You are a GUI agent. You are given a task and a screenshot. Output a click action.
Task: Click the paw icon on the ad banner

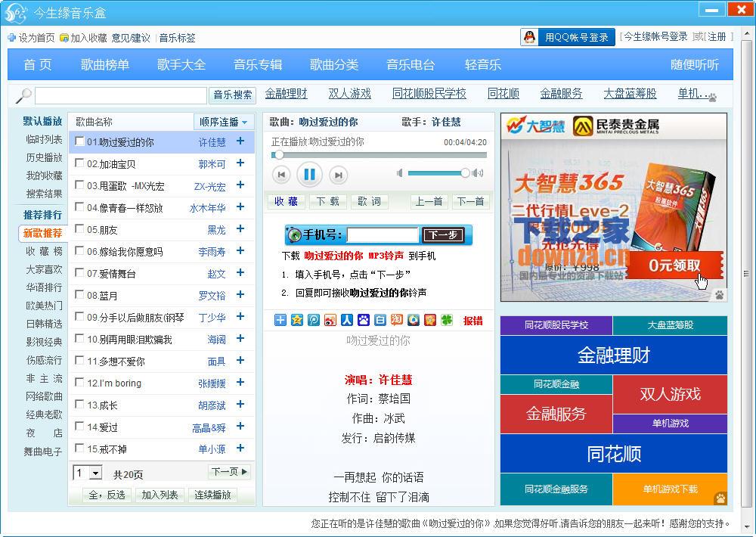click(720, 295)
